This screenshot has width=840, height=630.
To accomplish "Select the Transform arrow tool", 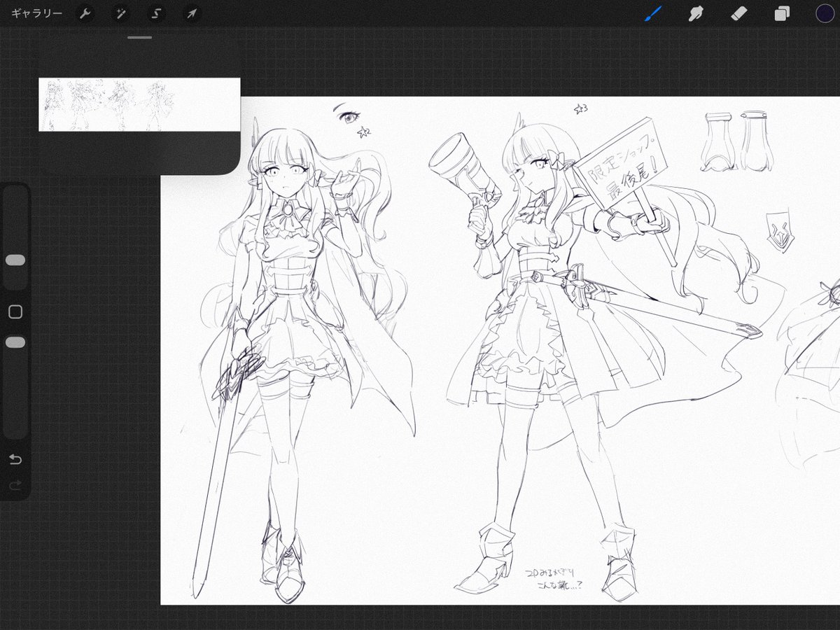I will click(191, 14).
